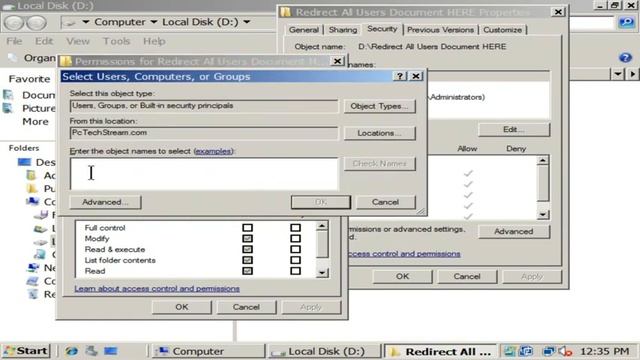Switch to Redirect All taskbar button

coord(440,351)
